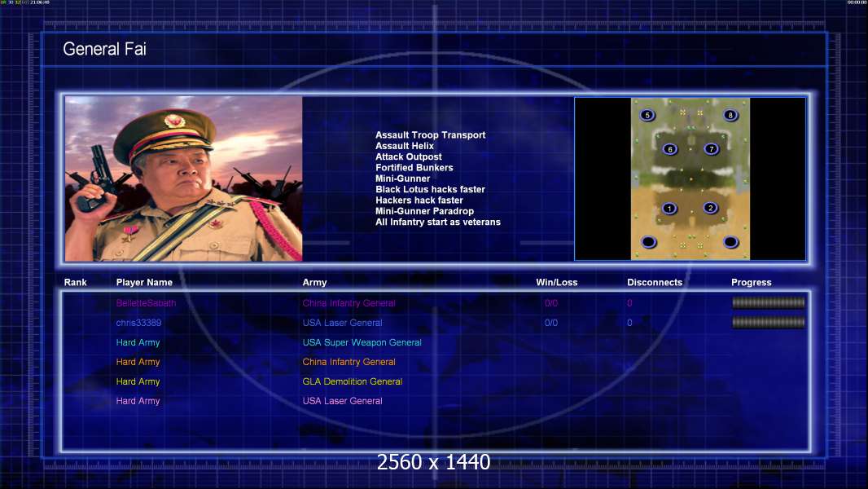Click Attack Outpost ability text
The width and height of the screenshot is (868, 489).
(x=409, y=156)
